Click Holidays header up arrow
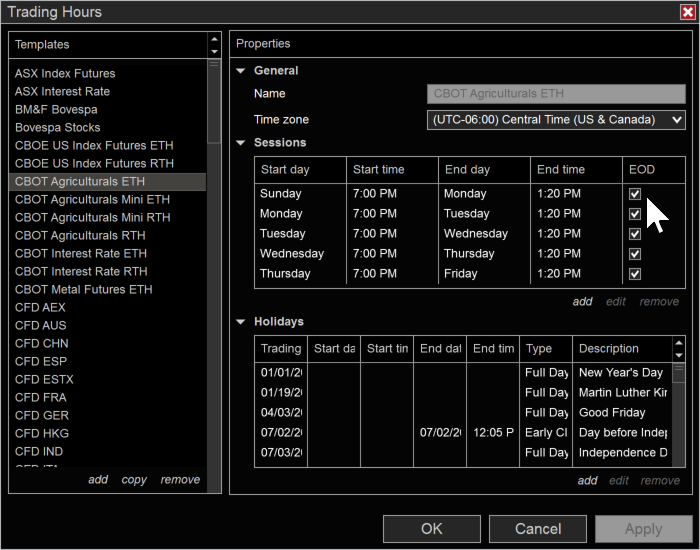 coord(679,343)
